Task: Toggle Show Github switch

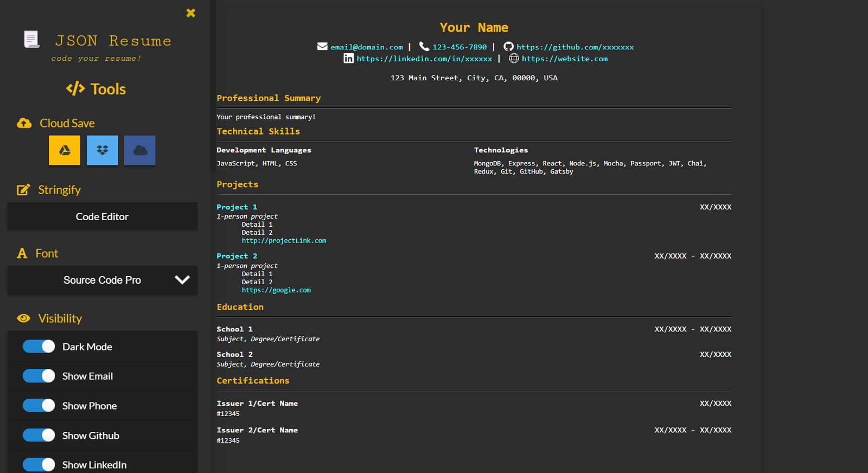Action: [39, 436]
